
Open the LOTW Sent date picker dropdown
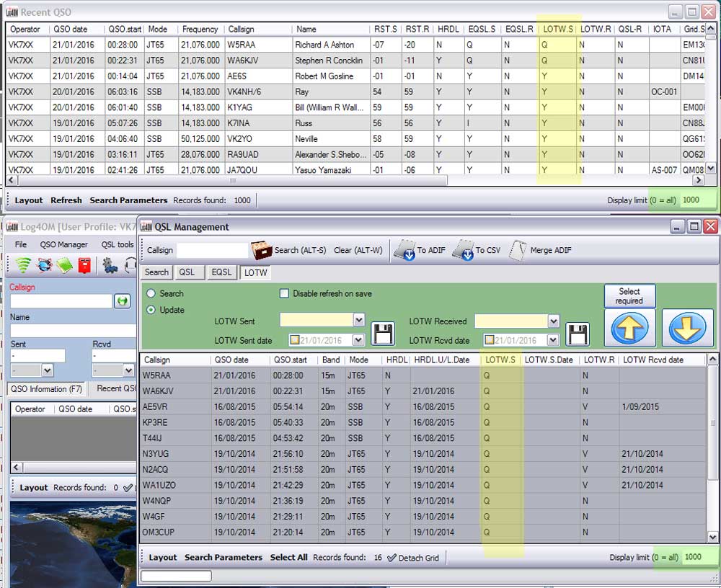(x=358, y=340)
